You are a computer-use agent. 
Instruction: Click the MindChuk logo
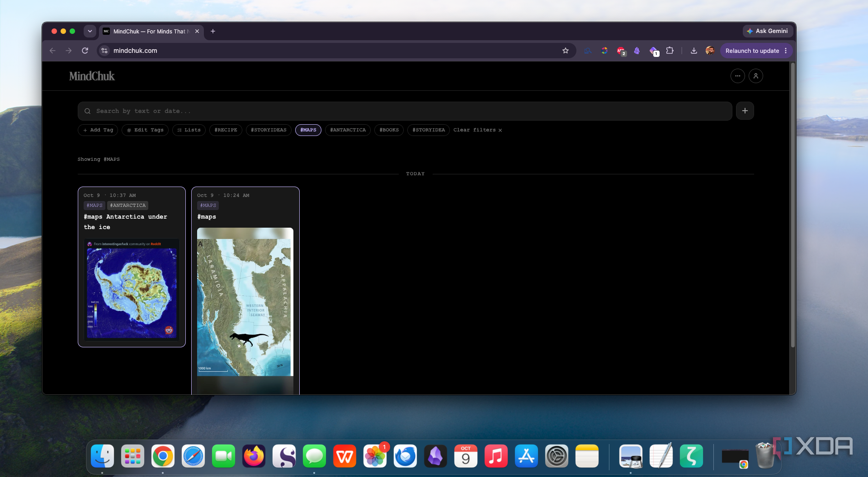coord(92,76)
